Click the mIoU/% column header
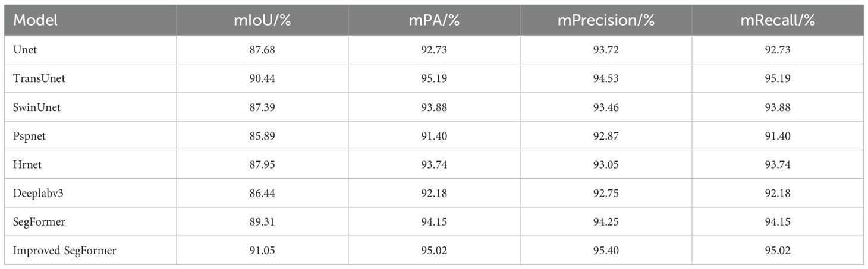The width and height of the screenshot is (868, 269). (x=262, y=21)
